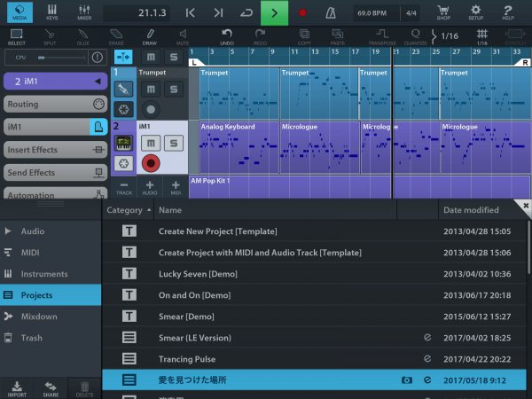
Task: Toggle the 1/16 snap grid icon
Action: (482, 37)
